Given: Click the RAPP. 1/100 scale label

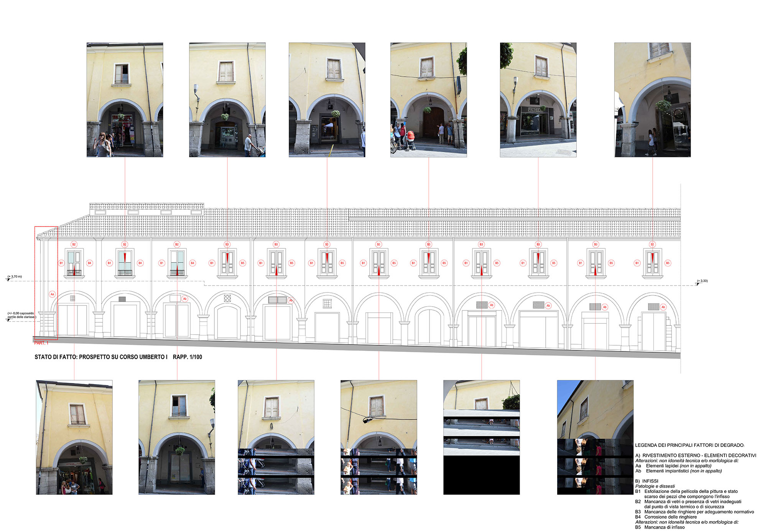Looking at the screenshot, I should coord(188,357).
